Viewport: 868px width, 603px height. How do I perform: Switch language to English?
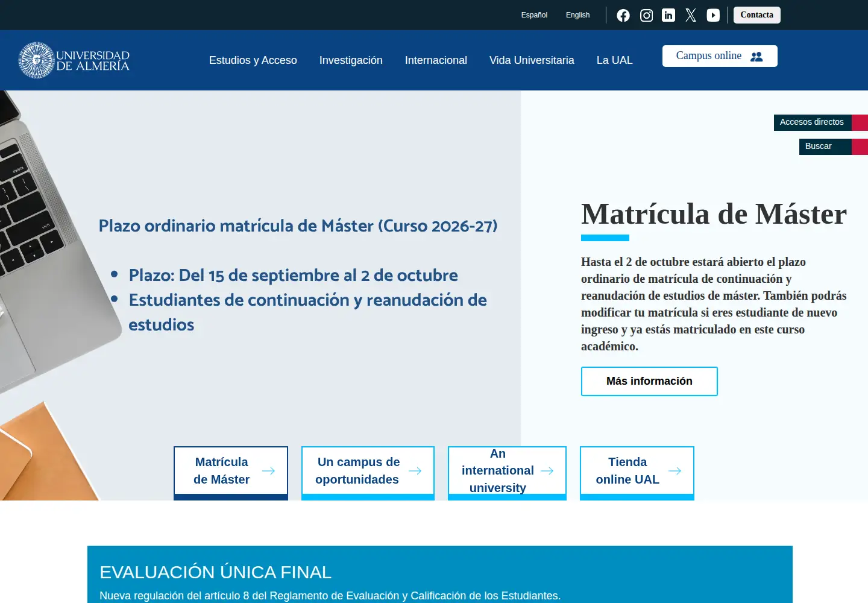coord(577,15)
